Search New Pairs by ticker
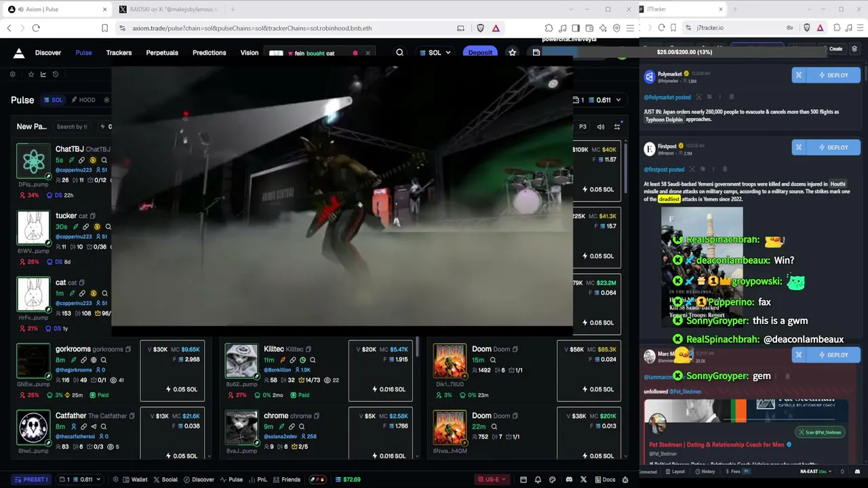This screenshot has width=868, height=488. (72, 127)
